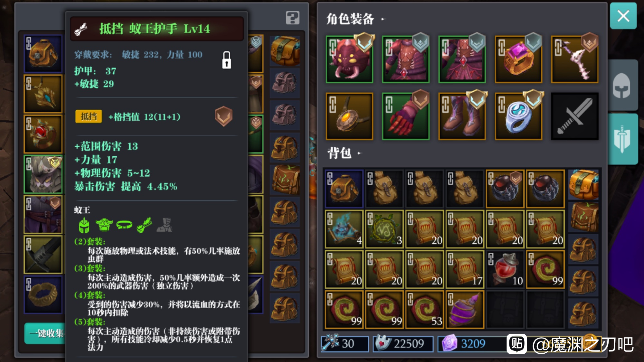Select the red potion stack of 10
This screenshot has height=362, width=644.
(505, 269)
